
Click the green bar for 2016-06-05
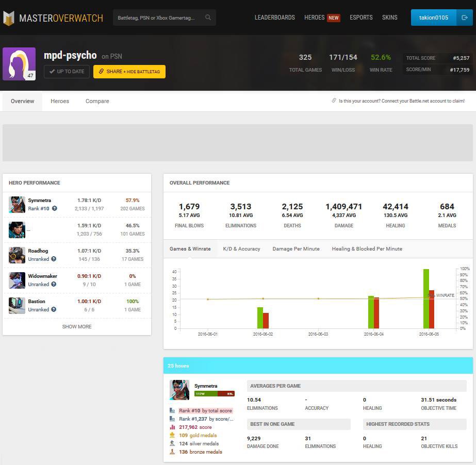click(x=426, y=298)
